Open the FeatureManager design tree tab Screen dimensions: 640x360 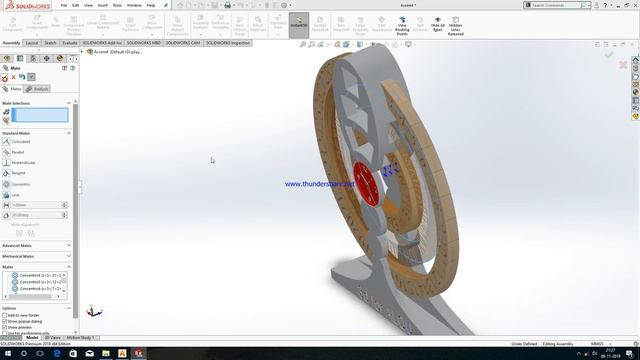coord(7,58)
